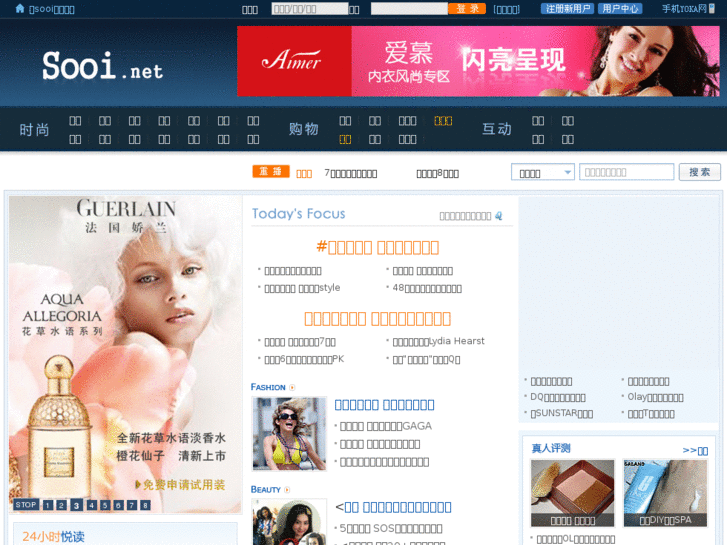Screen dimensions: 727x545
Task: Click the 真人评测 section title
Action: click(551, 448)
